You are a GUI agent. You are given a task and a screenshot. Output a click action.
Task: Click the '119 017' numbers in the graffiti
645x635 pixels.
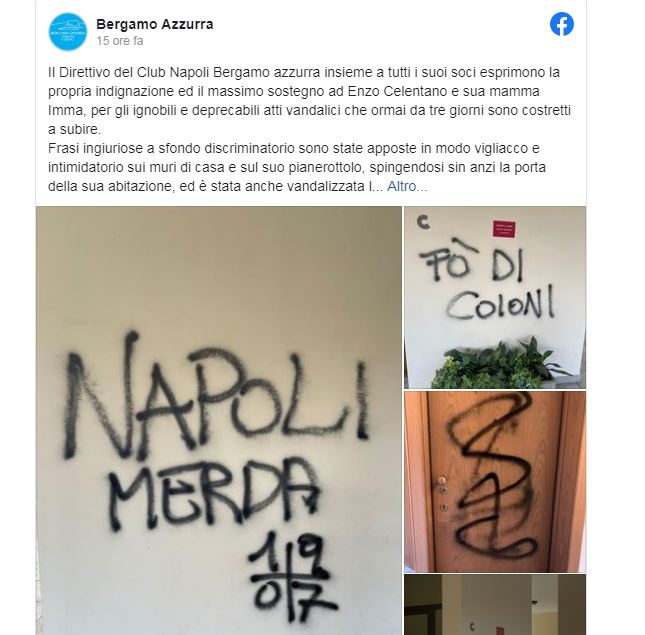293,577
